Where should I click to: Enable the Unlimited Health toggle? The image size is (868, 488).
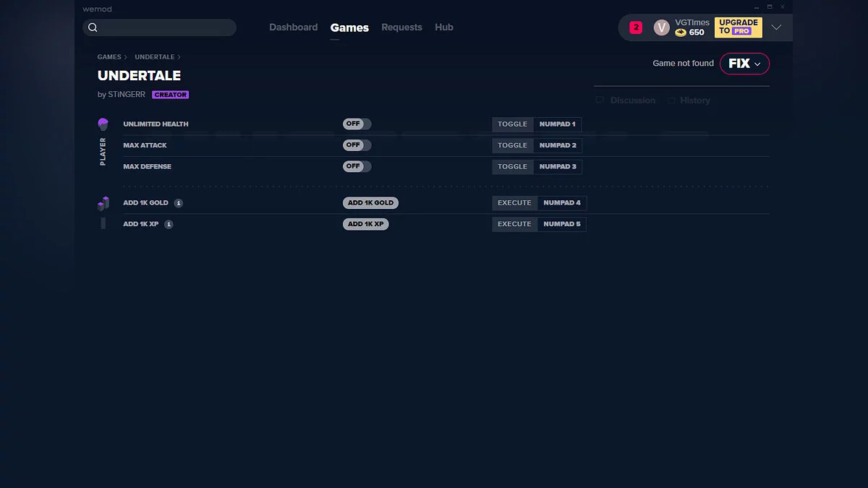[357, 124]
